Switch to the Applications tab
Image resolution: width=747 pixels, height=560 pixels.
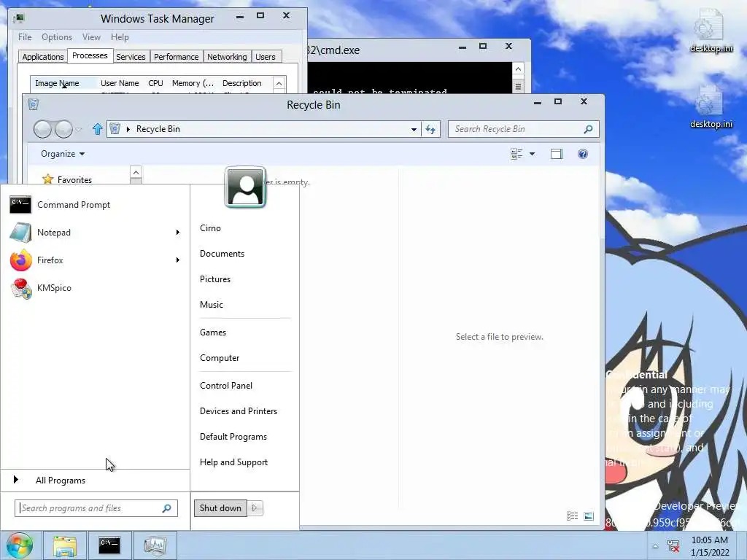(x=43, y=57)
